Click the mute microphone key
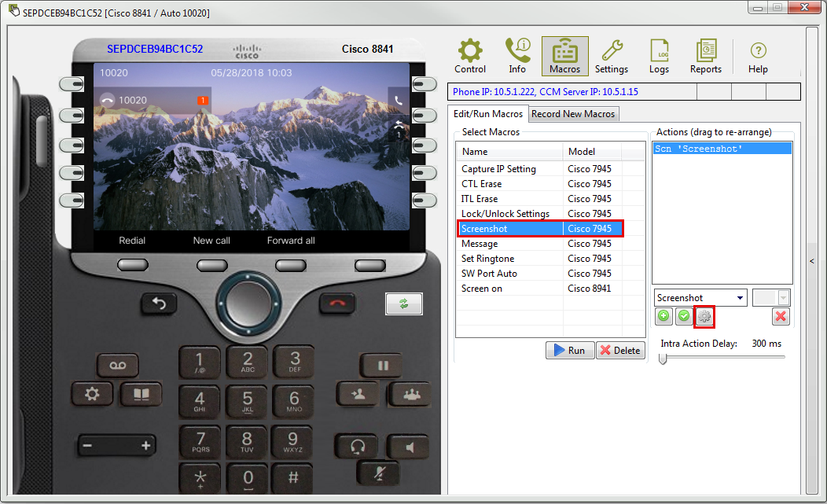827x504 pixels. click(380, 473)
